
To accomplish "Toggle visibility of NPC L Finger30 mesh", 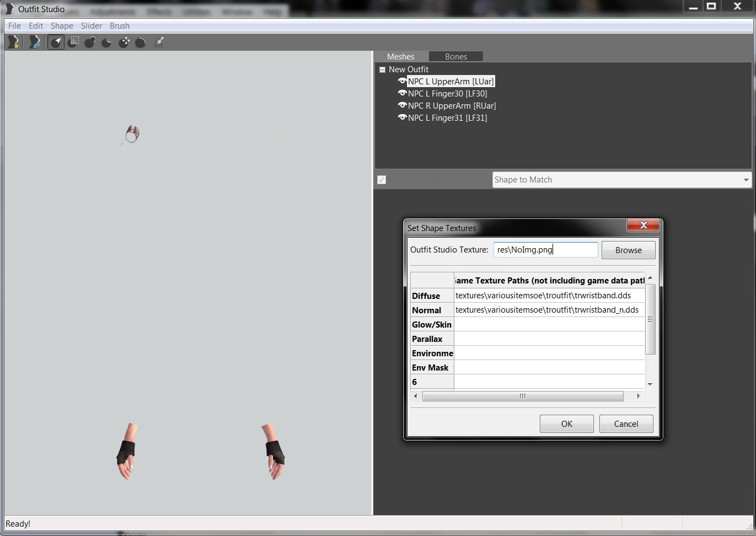I will point(402,93).
